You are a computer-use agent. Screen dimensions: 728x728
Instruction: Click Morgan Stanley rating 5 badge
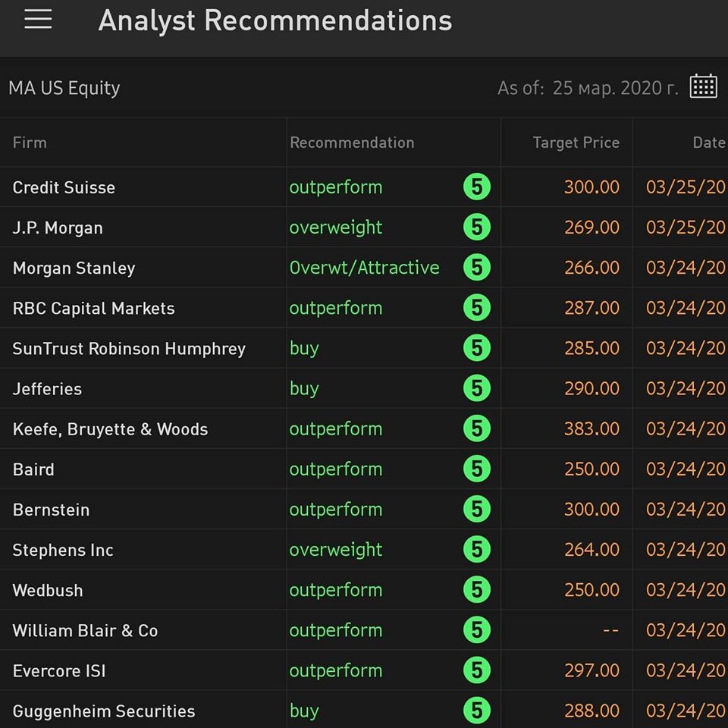[477, 268]
